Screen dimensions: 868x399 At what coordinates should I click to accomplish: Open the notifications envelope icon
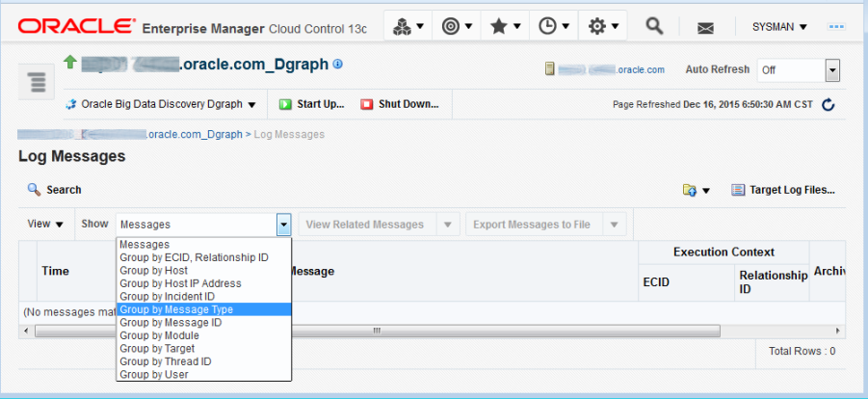pyautogui.click(x=705, y=28)
